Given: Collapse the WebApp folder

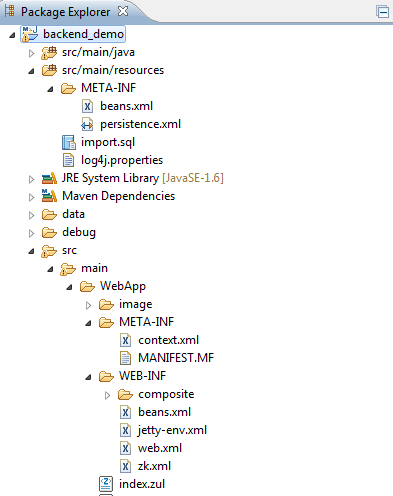Looking at the screenshot, I should [69, 287].
